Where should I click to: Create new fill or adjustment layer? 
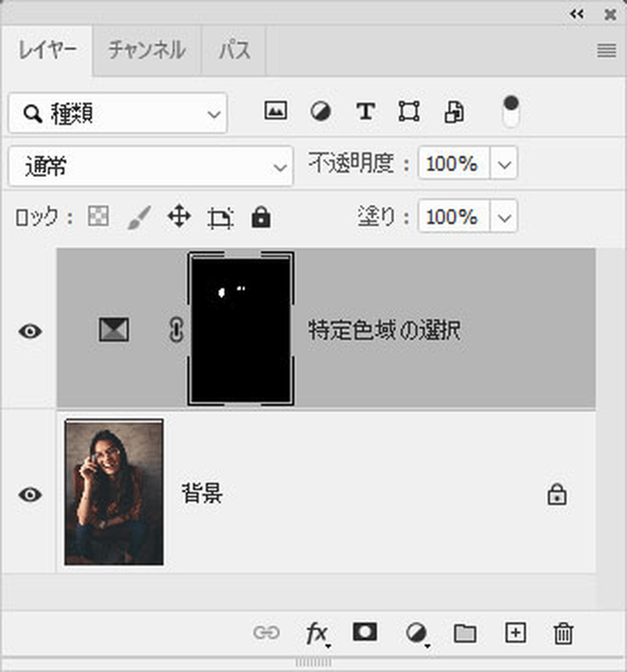[x=417, y=634]
